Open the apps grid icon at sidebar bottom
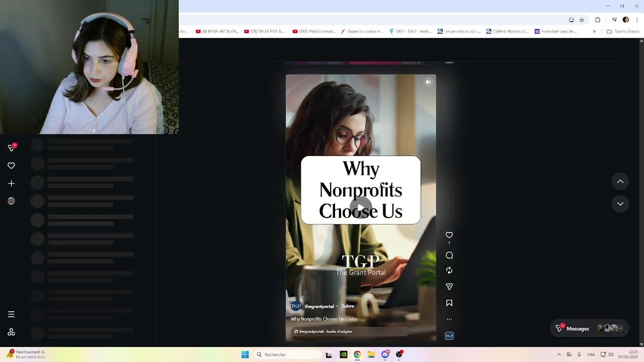644x362 pixels. click(11, 332)
